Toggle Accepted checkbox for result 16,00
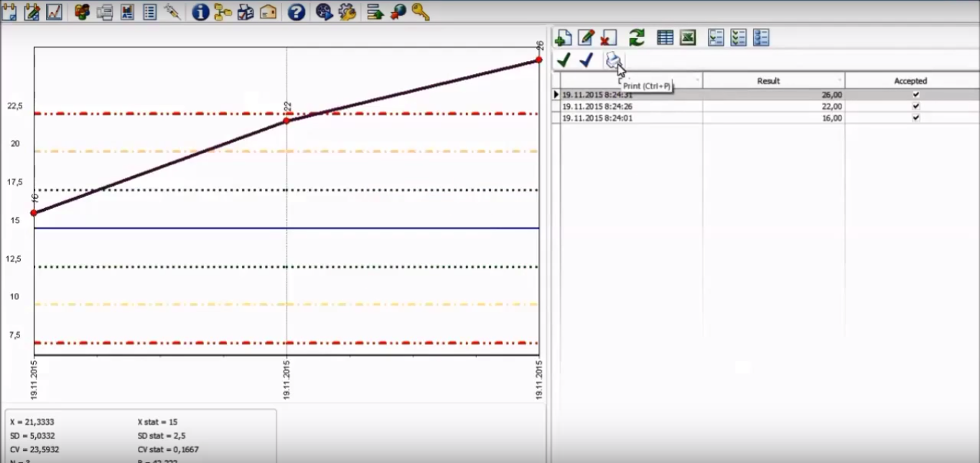The image size is (980, 463). click(x=915, y=118)
